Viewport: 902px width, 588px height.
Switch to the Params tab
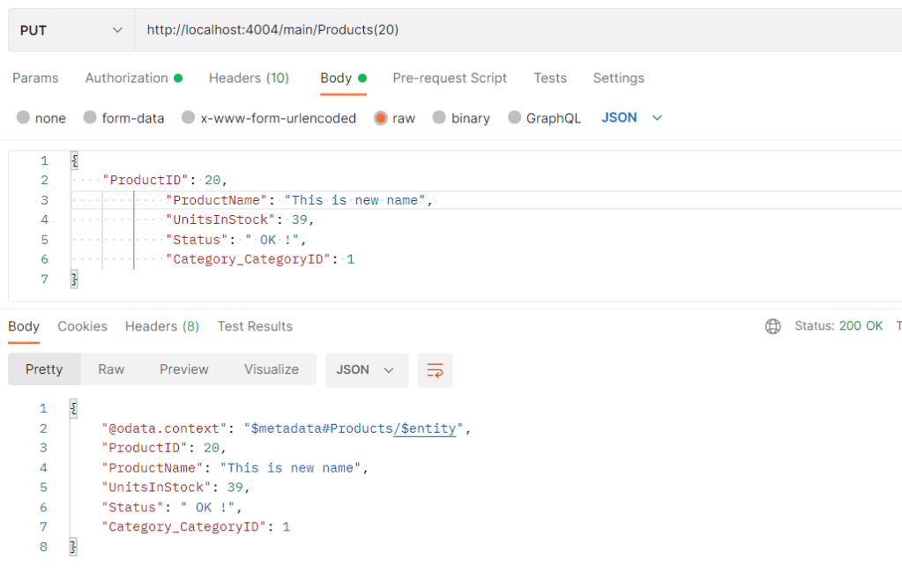click(35, 78)
